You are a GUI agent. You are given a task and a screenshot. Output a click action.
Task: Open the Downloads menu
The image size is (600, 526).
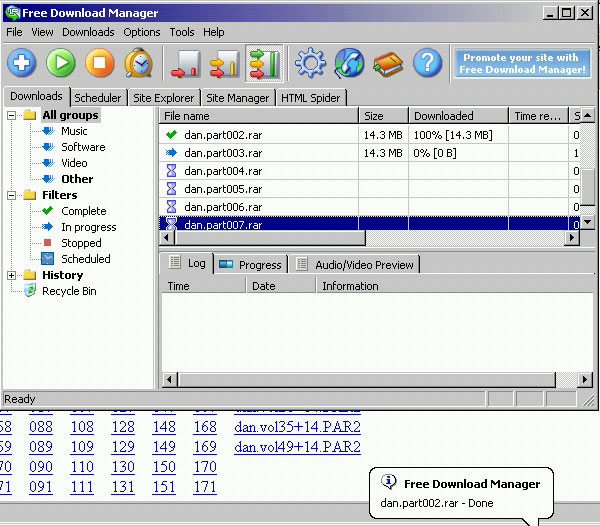click(x=88, y=32)
